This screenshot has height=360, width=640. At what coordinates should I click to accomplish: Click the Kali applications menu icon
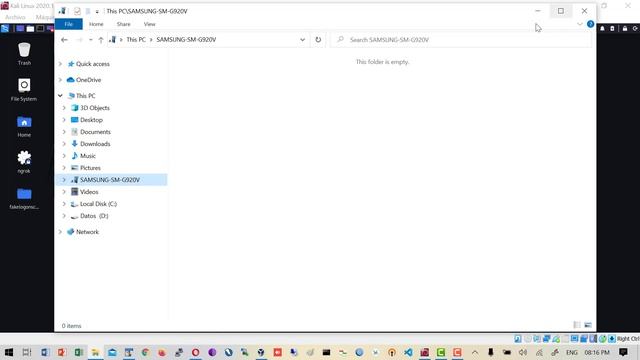click(5, 28)
